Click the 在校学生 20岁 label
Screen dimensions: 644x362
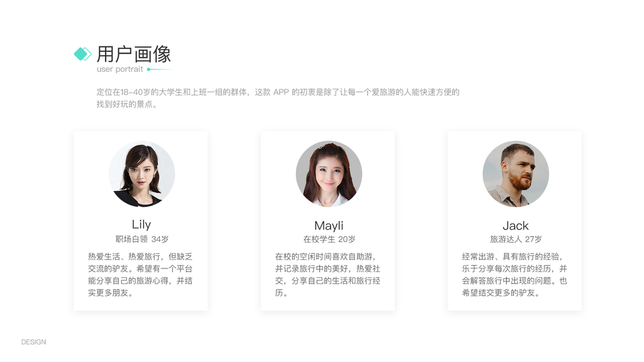click(x=329, y=239)
